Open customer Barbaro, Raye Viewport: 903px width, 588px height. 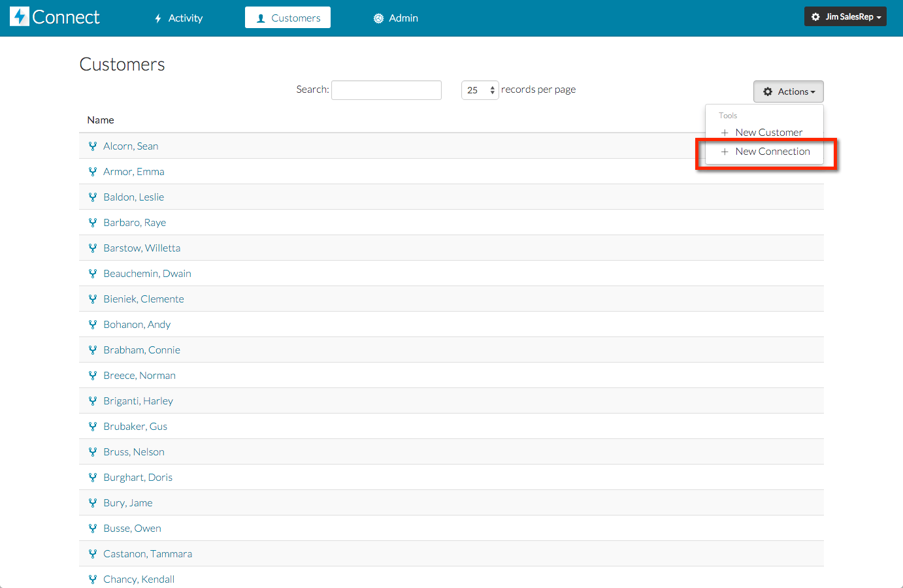pyautogui.click(x=135, y=223)
